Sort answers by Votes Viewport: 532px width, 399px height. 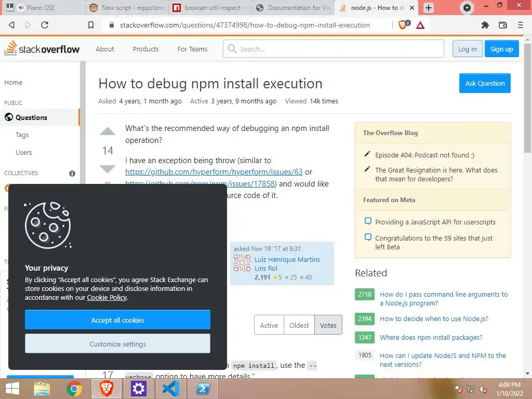coord(328,325)
